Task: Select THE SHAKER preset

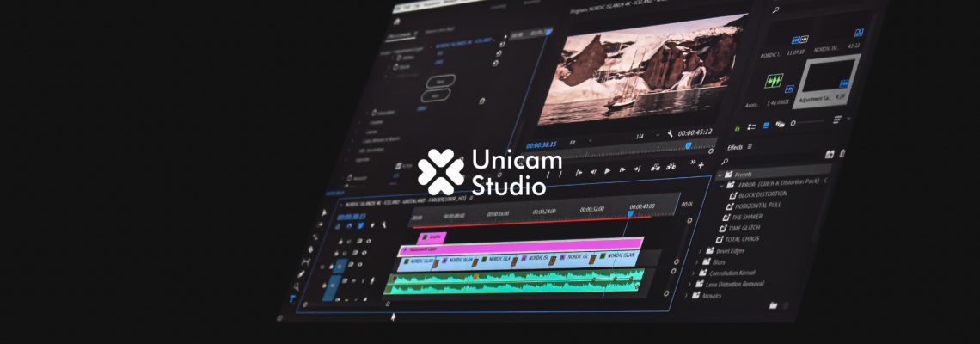Action: coord(747,217)
